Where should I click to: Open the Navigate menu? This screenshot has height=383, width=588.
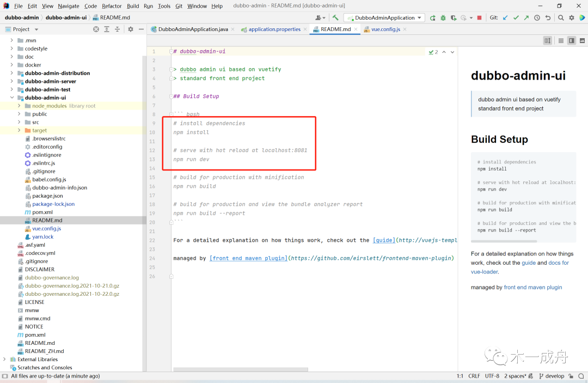(x=69, y=5)
